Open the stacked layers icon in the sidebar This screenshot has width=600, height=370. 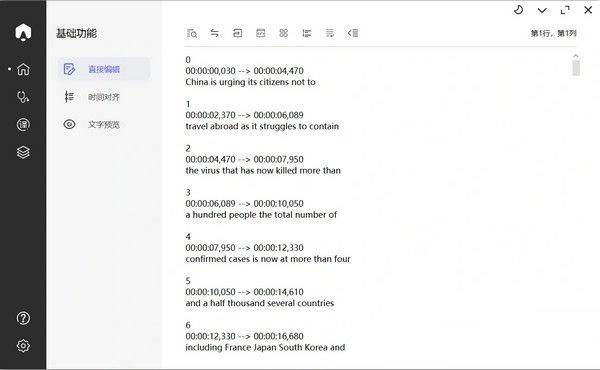(x=23, y=152)
